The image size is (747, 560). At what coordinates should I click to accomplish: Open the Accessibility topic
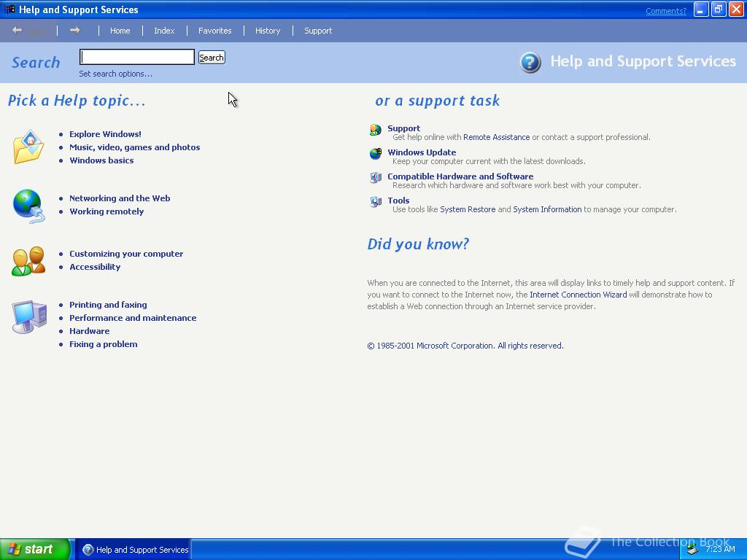tap(95, 267)
